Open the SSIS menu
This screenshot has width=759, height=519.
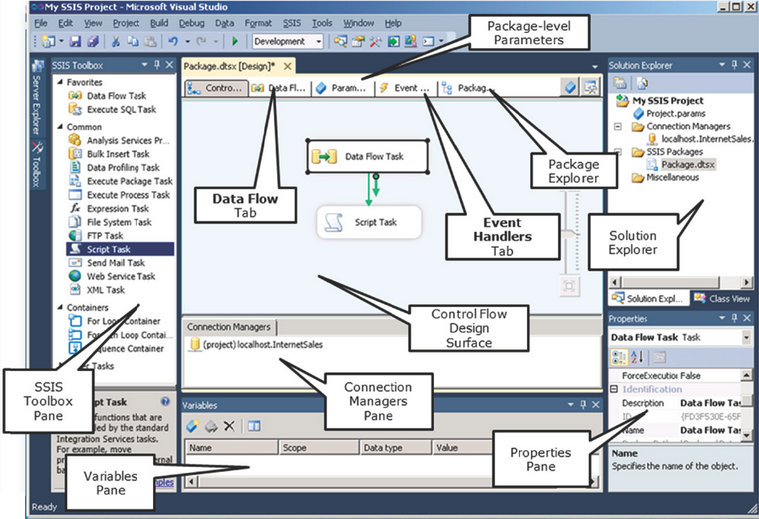click(292, 23)
